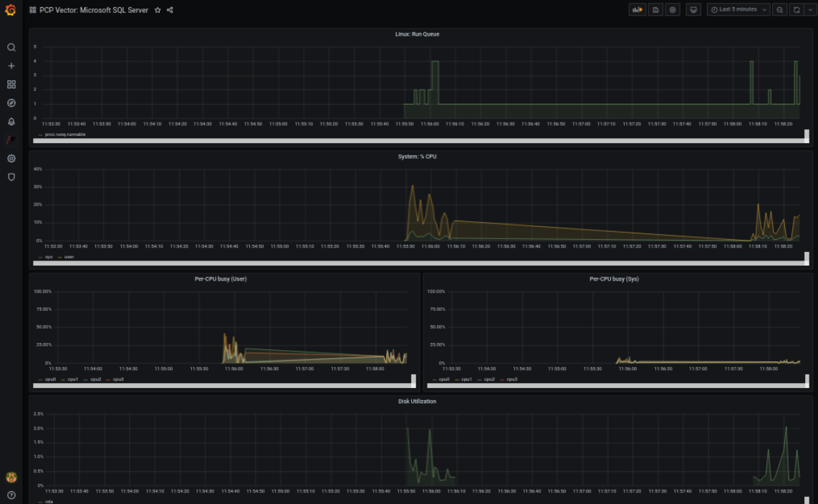The image size is (818, 504).
Task: Click the Create plus icon in sidebar
Action: pyautogui.click(x=11, y=65)
